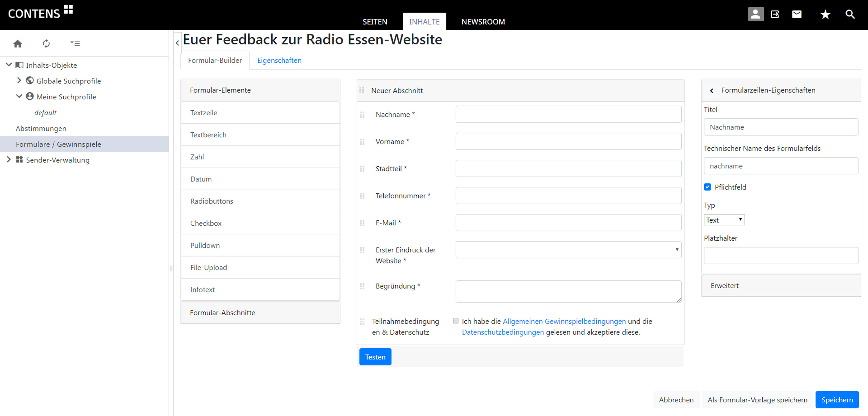Open the NEWSROOM top menu
This screenshot has height=416, width=868.
tap(483, 22)
